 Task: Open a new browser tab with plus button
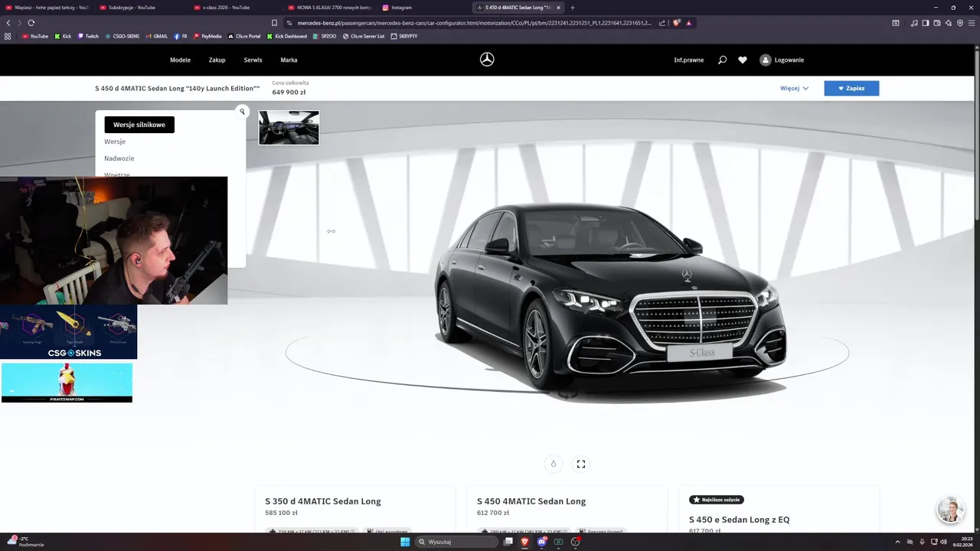pyautogui.click(x=573, y=8)
